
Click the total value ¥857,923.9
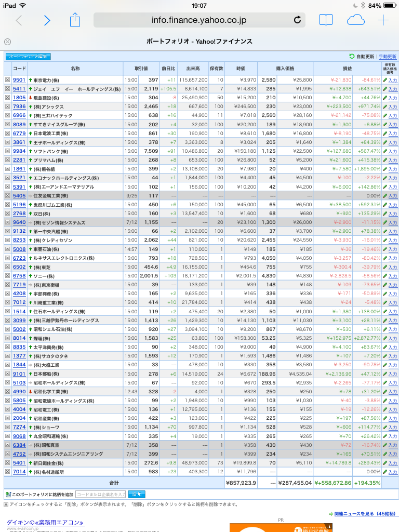pyautogui.click(x=241, y=483)
